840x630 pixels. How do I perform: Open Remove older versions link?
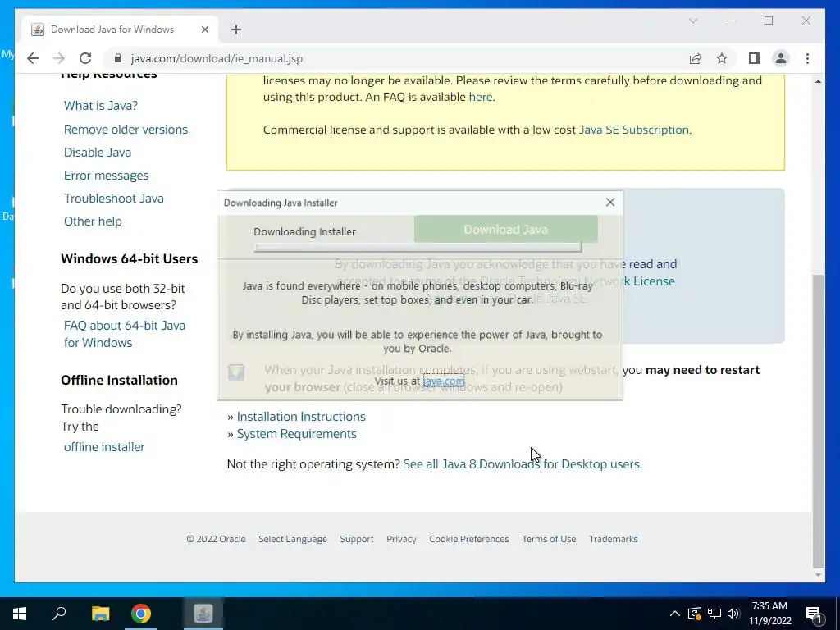click(x=126, y=129)
